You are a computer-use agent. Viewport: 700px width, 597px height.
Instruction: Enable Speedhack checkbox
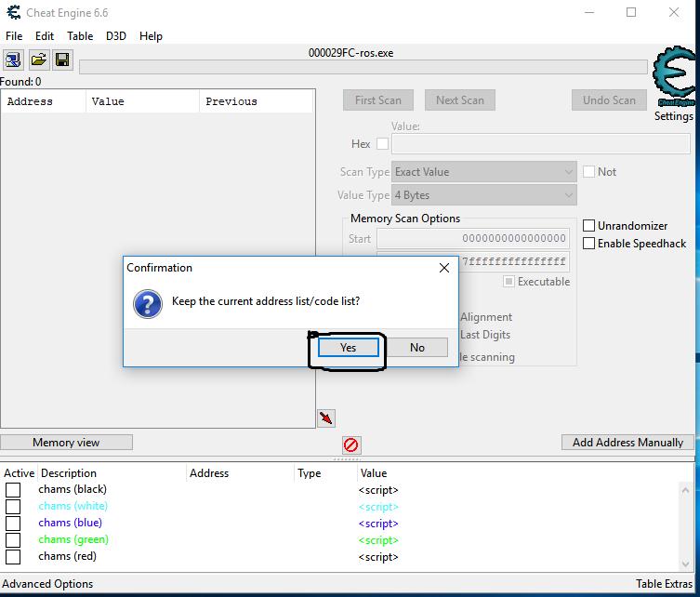coord(588,244)
